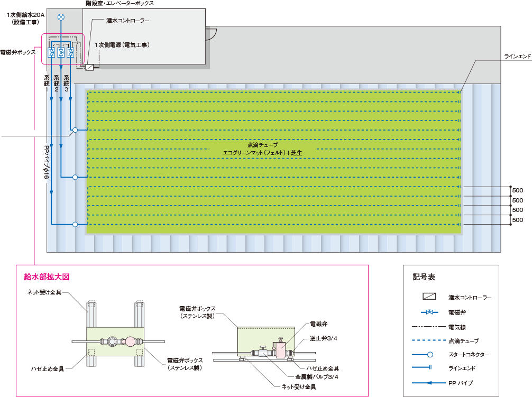Screen dimensions: 532x397
Task: Click the ネット受け金具 label below the side-view detail
Action: pyautogui.click(x=299, y=386)
